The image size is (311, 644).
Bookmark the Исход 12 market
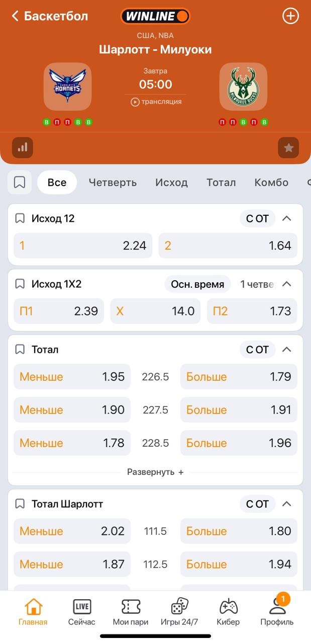(20, 218)
